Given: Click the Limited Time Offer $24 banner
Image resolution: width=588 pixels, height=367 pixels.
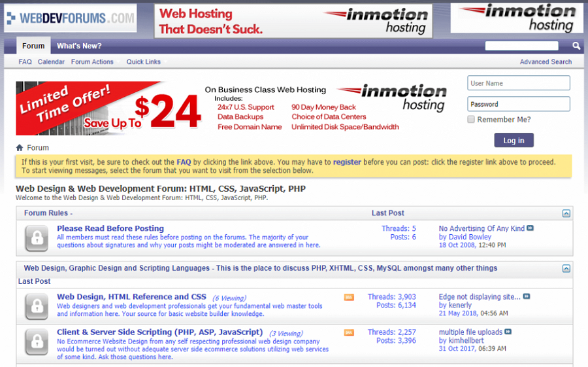Looking at the screenshot, I should pos(231,108).
